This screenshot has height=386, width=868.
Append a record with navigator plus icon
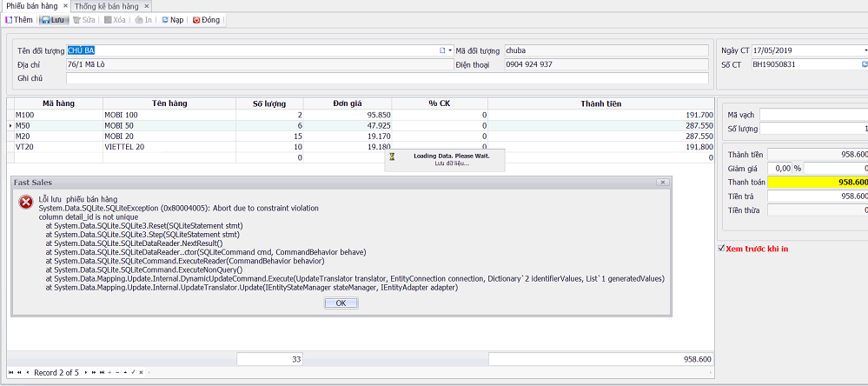(x=109, y=373)
